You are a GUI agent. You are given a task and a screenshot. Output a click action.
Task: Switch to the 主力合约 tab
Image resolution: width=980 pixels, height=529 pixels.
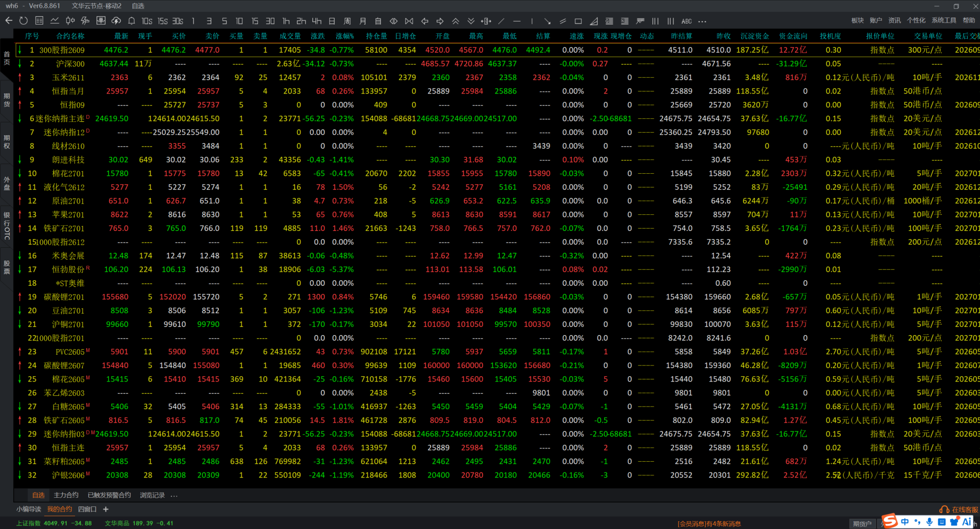pos(66,495)
